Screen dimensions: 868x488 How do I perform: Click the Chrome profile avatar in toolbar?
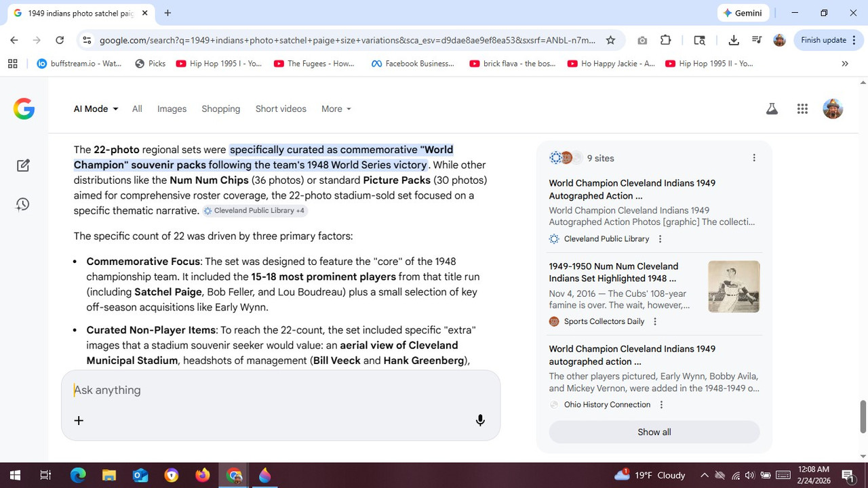tap(780, 40)
